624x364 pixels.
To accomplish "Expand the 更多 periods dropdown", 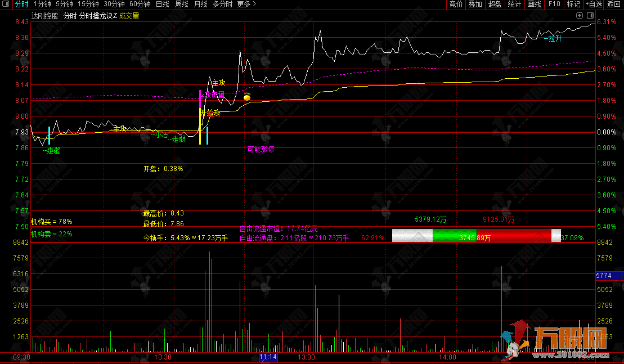I will point(246,5).
